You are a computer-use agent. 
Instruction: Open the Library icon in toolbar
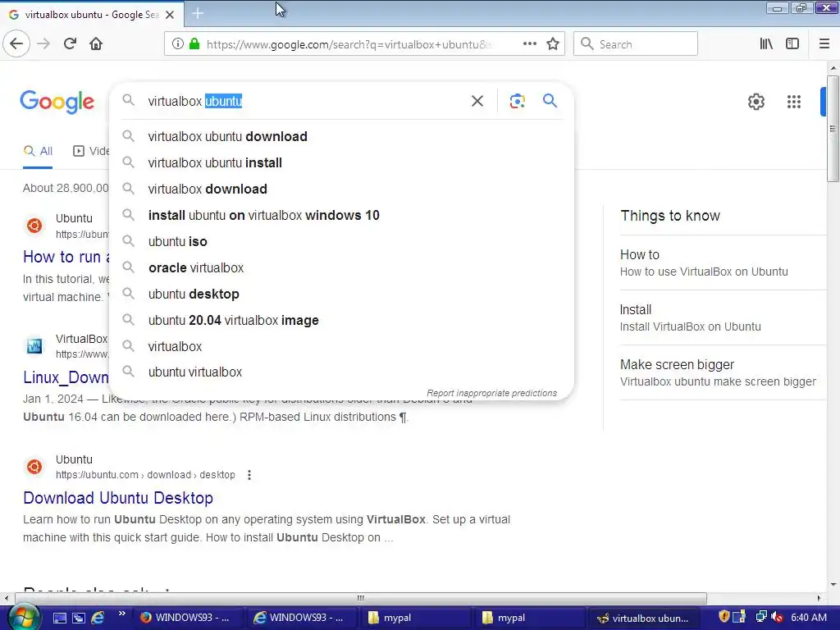766,44
